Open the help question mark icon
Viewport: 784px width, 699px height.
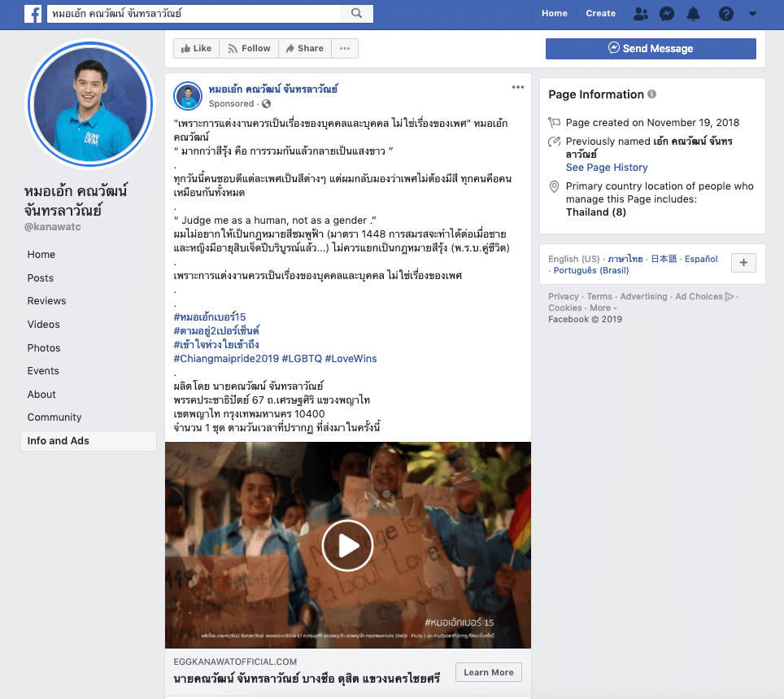pyautogui.click(x=726, y=13)
